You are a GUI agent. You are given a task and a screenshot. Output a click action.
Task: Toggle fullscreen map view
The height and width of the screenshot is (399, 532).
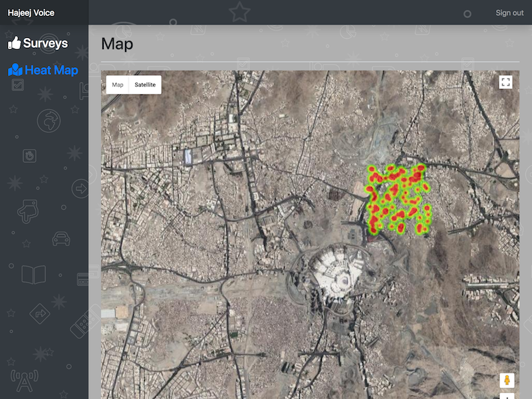click(505, 82)
